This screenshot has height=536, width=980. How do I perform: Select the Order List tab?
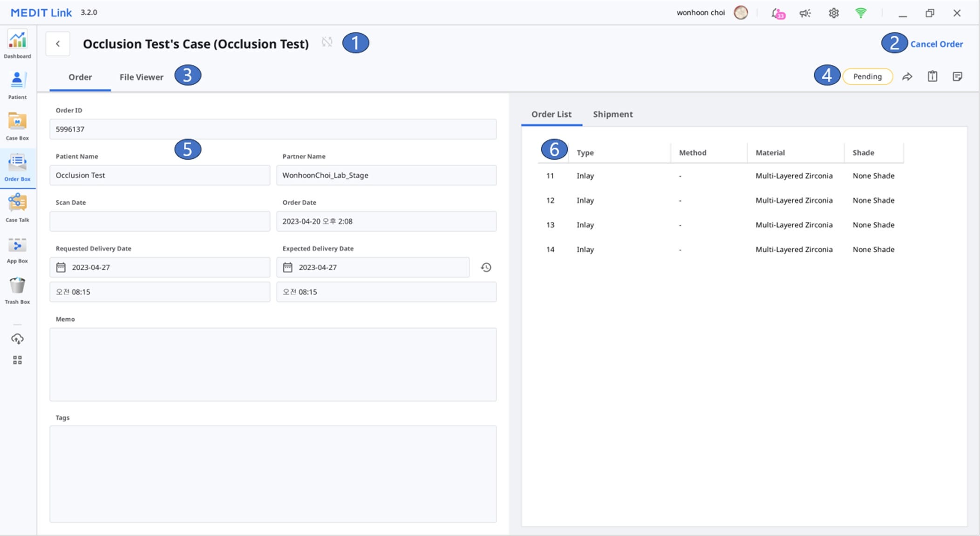click(551, 114)
